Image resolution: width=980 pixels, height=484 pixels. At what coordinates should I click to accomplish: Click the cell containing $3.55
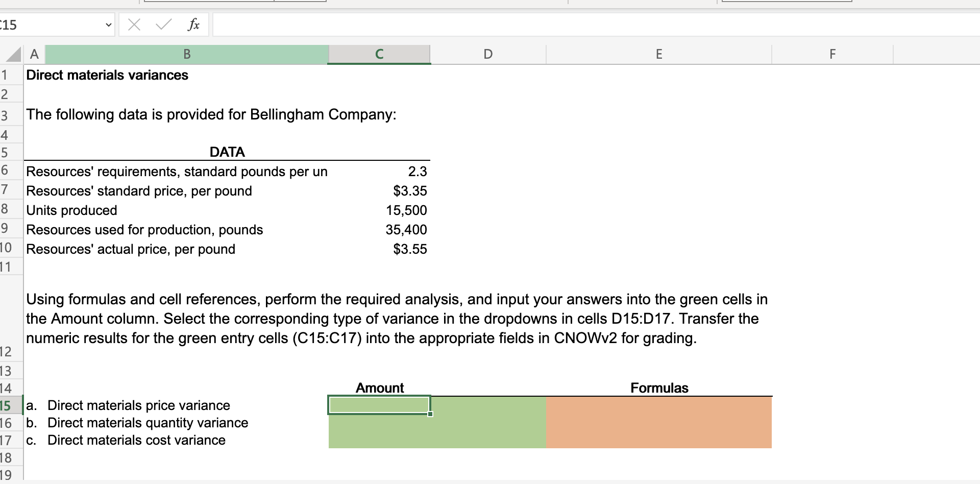click(408, 249)
